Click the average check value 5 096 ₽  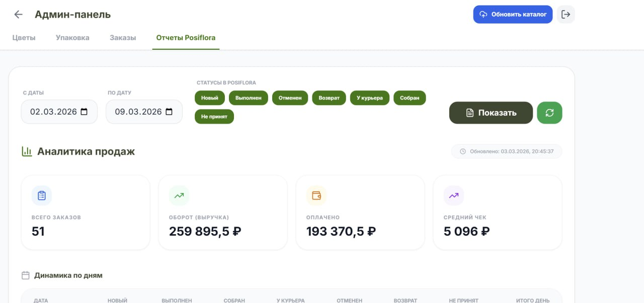coord(467,231)
